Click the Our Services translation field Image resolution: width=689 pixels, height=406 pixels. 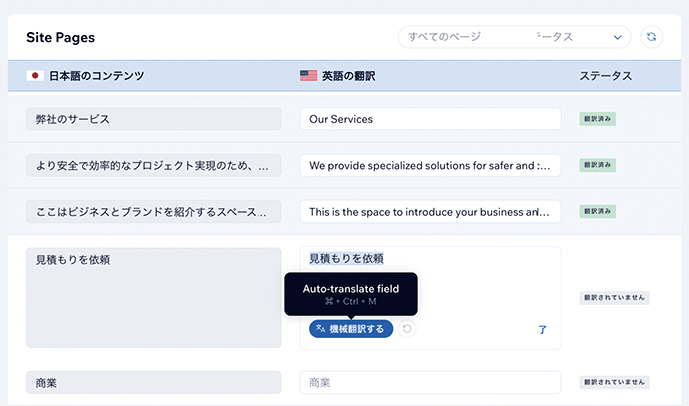point(430,119)
